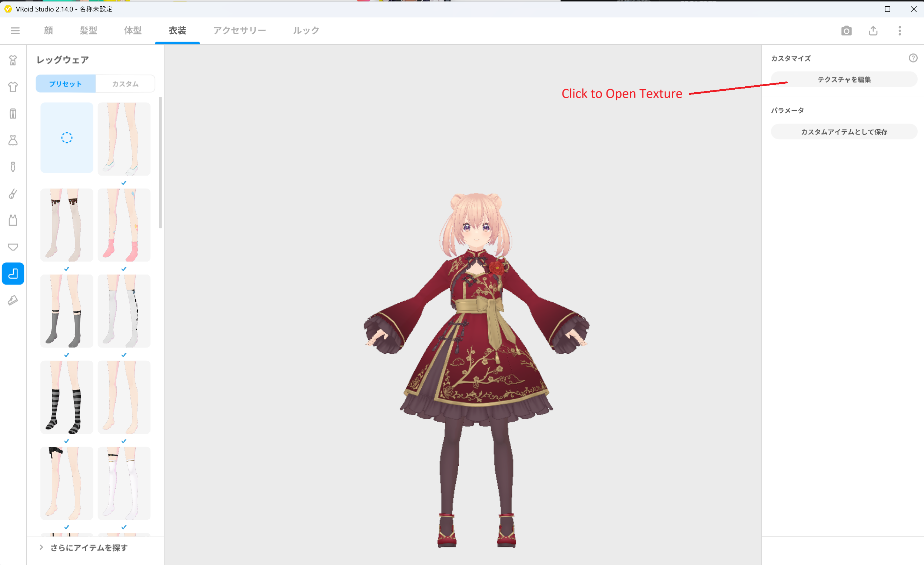The height and width of the screenshot is (565, 924).
Task: Select the プリセット preset toggle
Action: (66, 84)
